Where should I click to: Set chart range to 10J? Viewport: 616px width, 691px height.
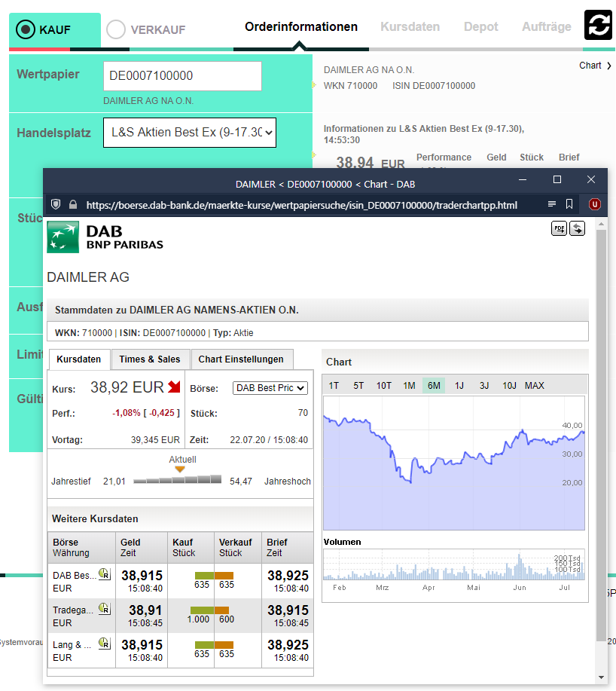510,386
